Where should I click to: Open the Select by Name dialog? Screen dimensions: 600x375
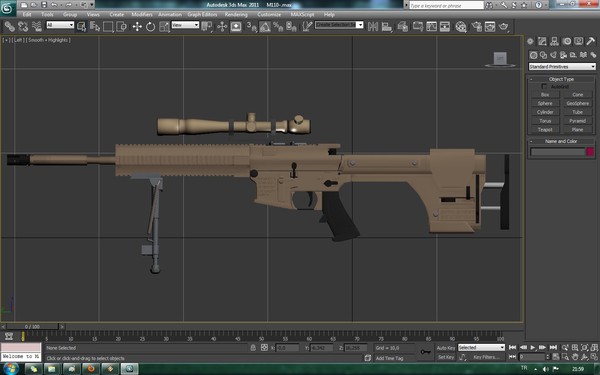[95, 26]
